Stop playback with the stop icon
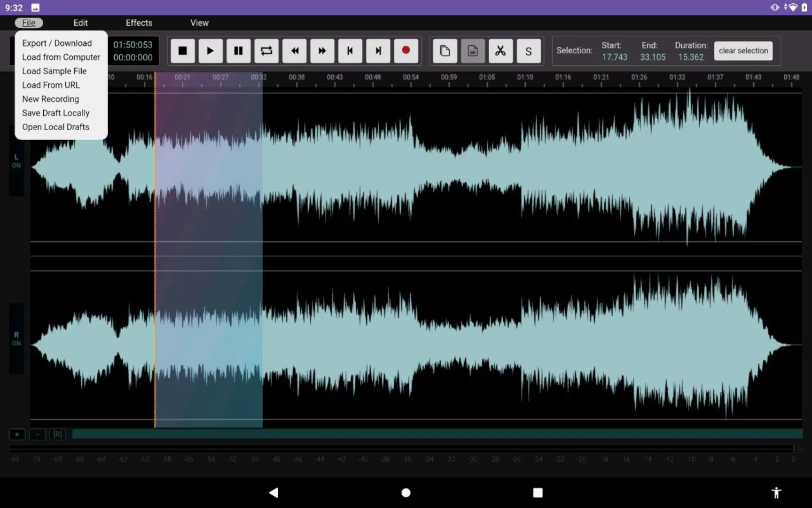812x508 pixels. [182, 51]
